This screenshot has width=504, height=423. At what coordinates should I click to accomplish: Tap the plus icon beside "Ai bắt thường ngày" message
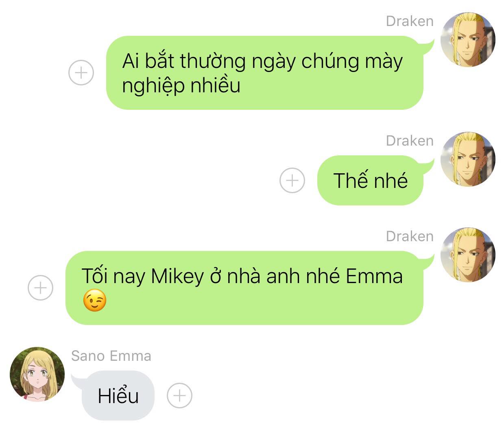81,73
